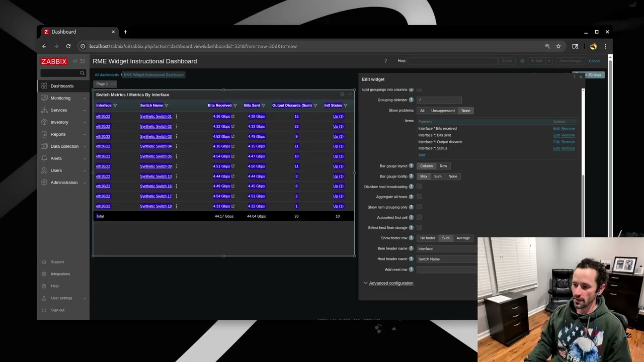Show help for Aggregate all hosts

(x=411, y=197)
